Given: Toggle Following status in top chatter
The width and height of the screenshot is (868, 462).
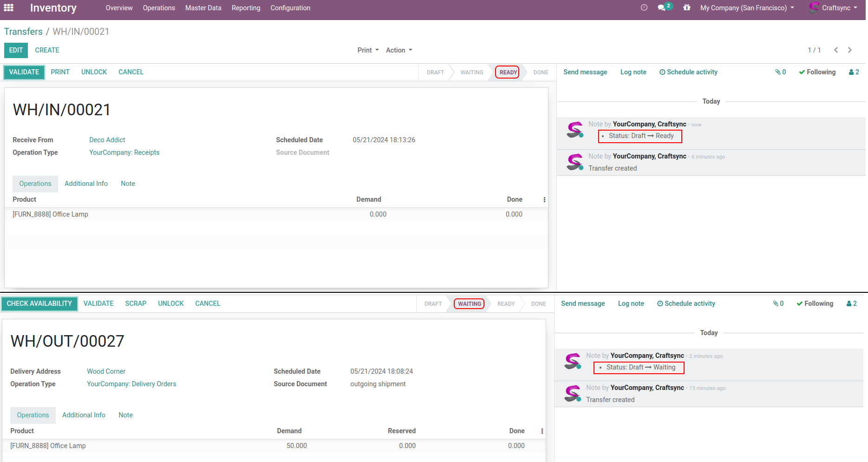Looking at the screenshot, I should (x=817, y=72).
